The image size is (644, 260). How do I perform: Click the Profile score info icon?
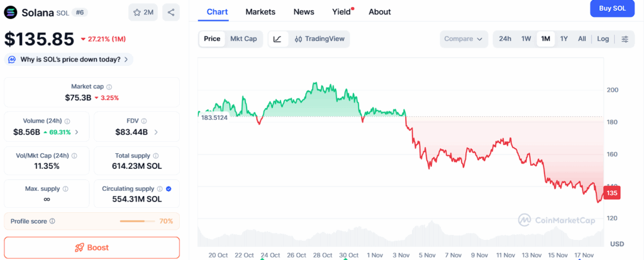[x=52, y=221]
